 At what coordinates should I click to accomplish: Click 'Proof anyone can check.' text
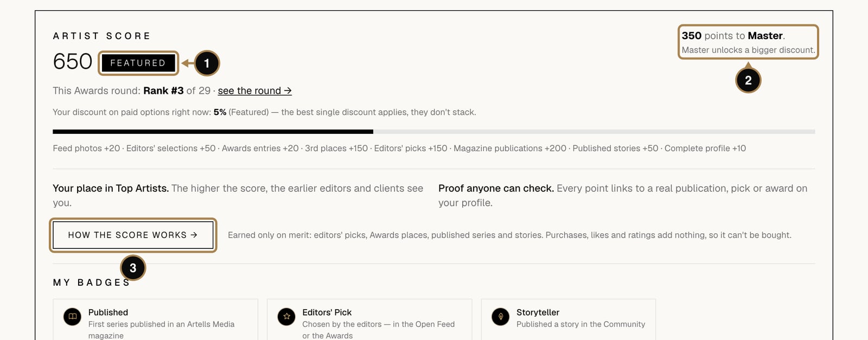coord(496,188)
